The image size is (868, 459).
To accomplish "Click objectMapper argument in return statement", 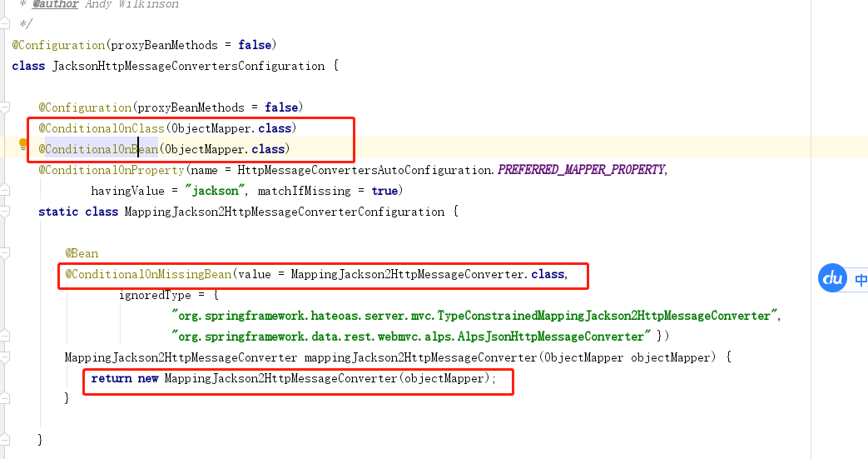I will [444, 379].
